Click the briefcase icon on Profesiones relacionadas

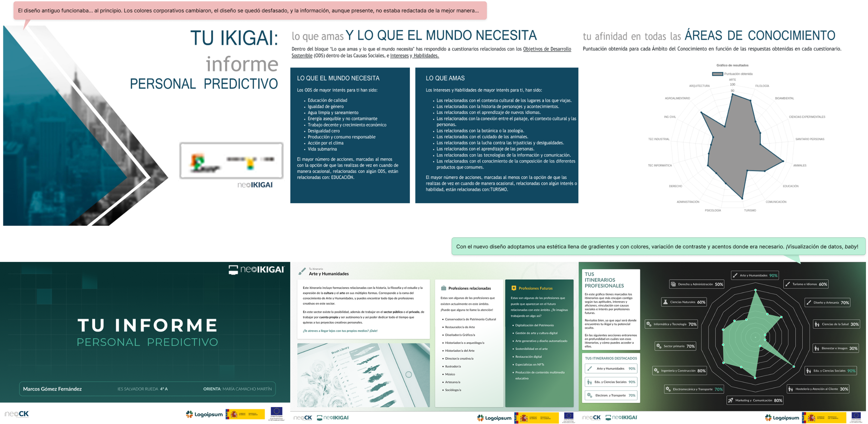(x=443, y=288)
